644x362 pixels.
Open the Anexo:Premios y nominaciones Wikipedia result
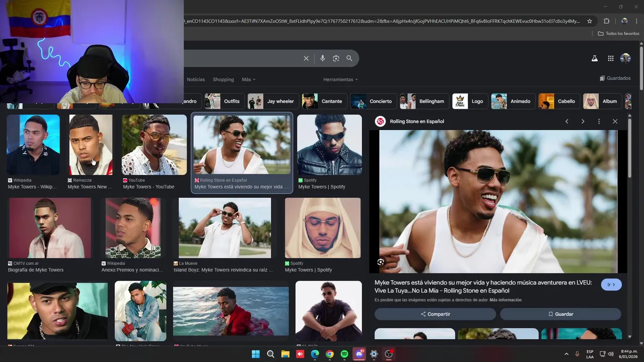pos(133,228)
